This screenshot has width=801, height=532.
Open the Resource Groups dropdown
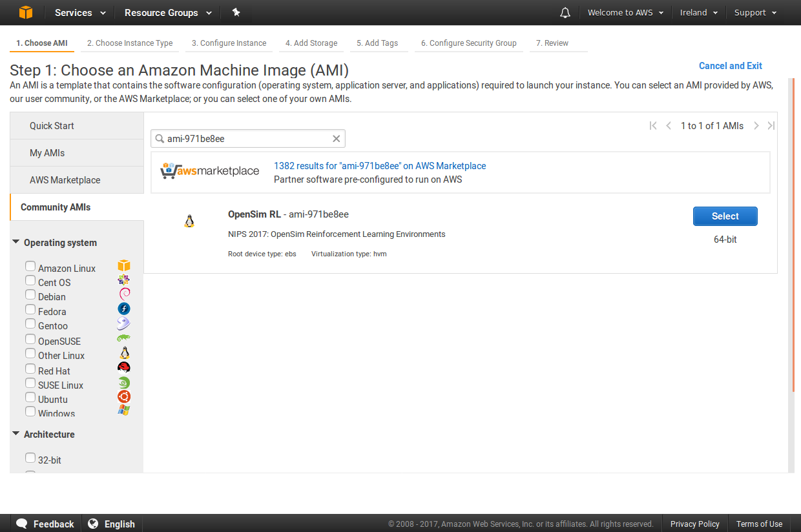tap(168, 12)
